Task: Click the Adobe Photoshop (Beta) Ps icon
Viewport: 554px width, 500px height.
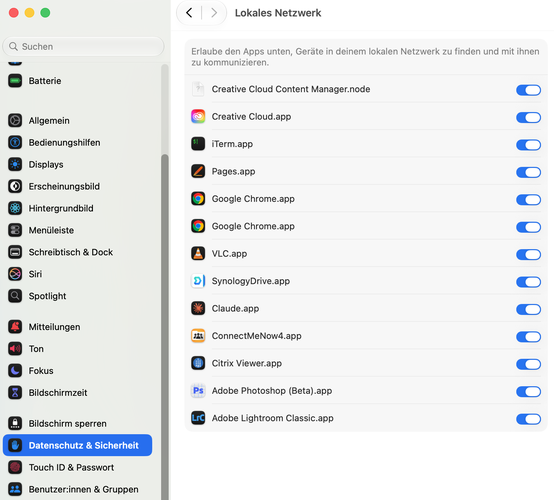Action: pos(198,391)
